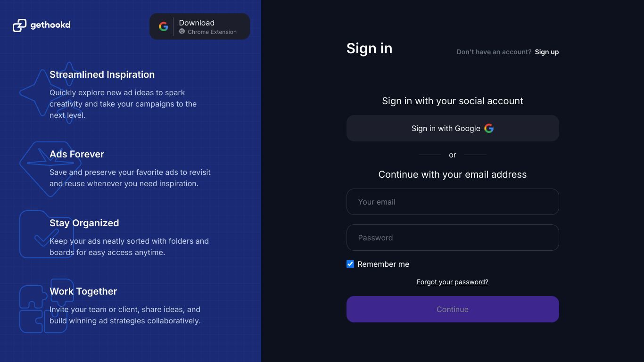Focus the Your email input field
This screenshot has height=362, width=644.
click(453, 202)
